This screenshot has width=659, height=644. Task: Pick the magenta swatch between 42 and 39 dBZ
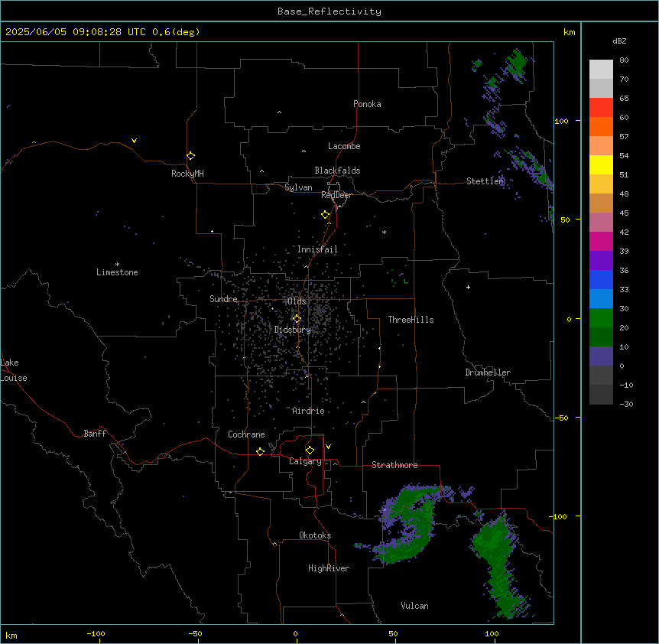pyautogui.click(x=601, y=241)
